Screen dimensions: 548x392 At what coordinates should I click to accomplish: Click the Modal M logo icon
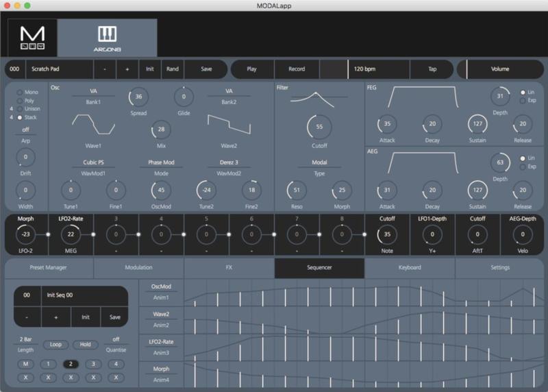[32, 38]
